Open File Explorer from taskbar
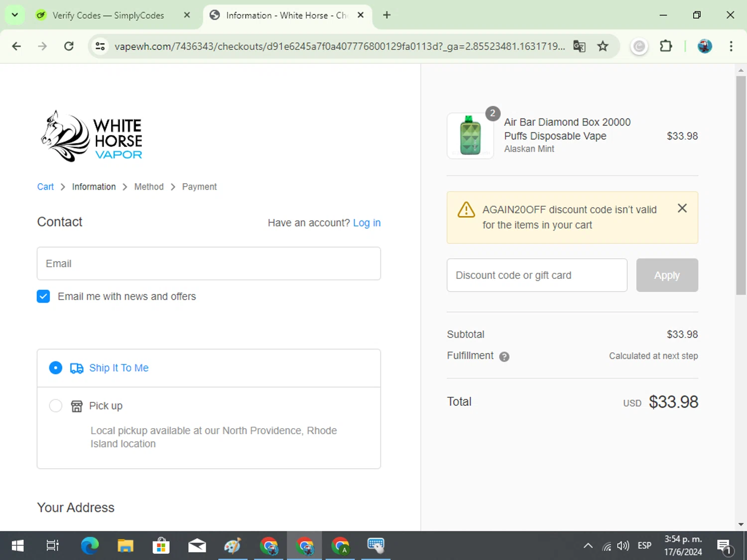This screenshot has height=560, width=747. pyautogui.click(x=125, y=546)
